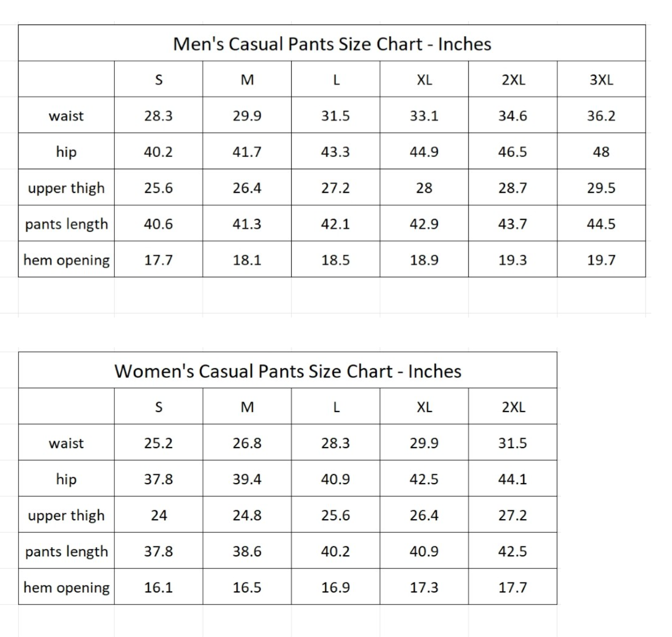Click women's pants length M value 38.6

click(247, 551)
